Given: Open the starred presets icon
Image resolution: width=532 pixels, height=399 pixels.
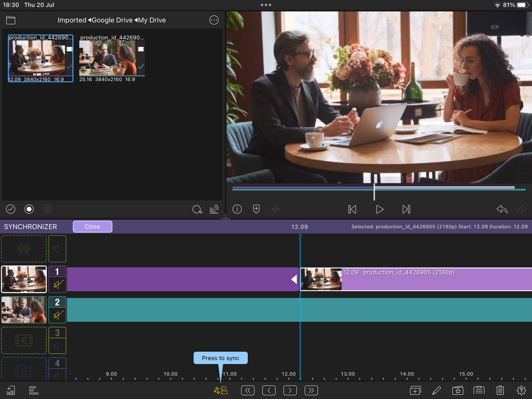Looking at the screenshot, I should click(x=458, y=391).
